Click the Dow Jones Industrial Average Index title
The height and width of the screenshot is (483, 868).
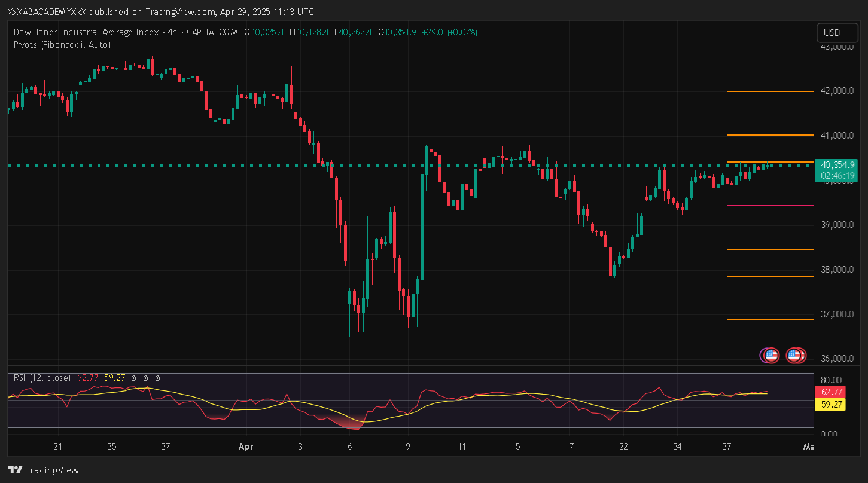pyautogui.click(x=87, y=32)
